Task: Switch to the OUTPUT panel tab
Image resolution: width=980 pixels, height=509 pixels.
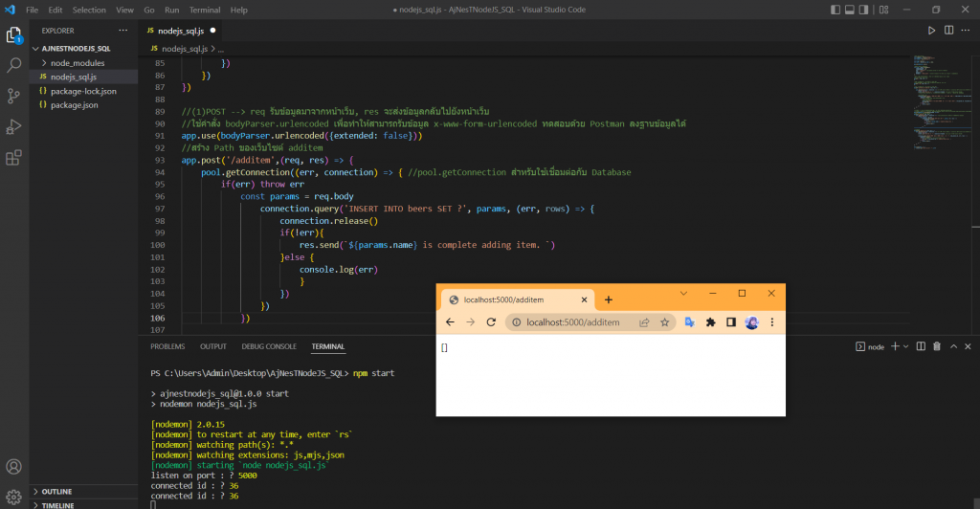Action: pos(213,346)
